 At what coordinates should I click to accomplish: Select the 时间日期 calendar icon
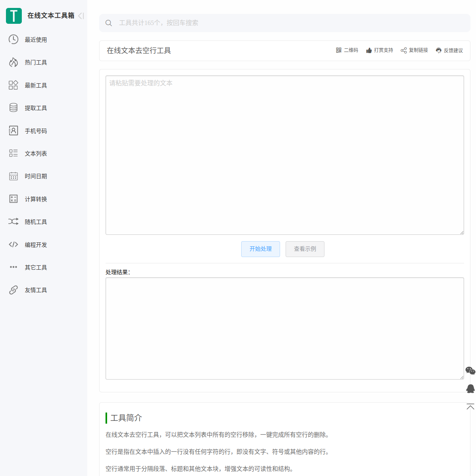[13, 176]
